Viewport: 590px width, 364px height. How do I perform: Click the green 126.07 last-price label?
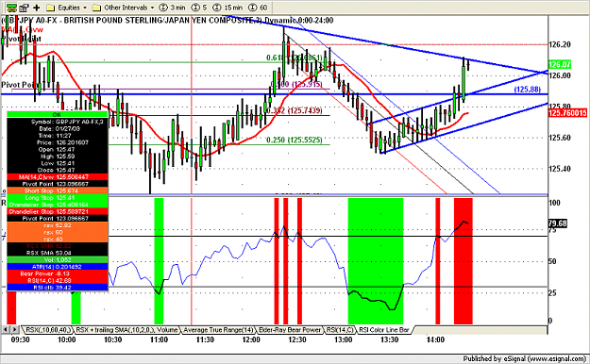coord(560,65)
